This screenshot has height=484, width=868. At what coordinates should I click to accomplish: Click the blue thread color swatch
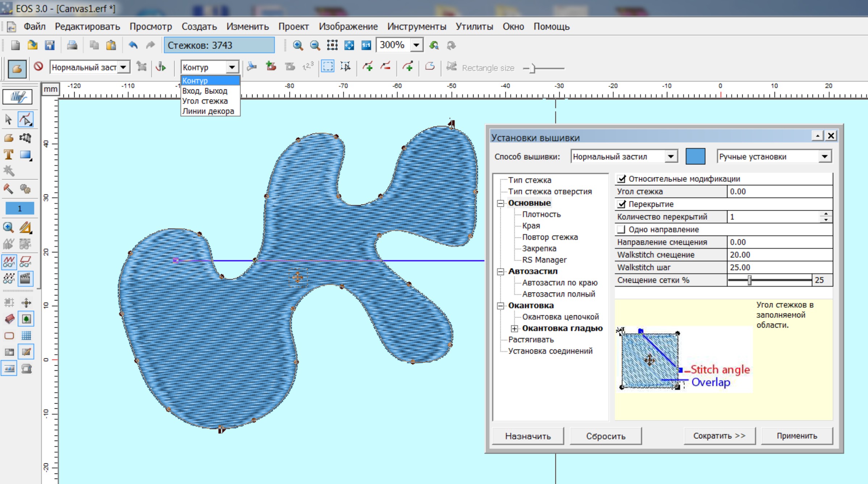[x=695, y=157]
